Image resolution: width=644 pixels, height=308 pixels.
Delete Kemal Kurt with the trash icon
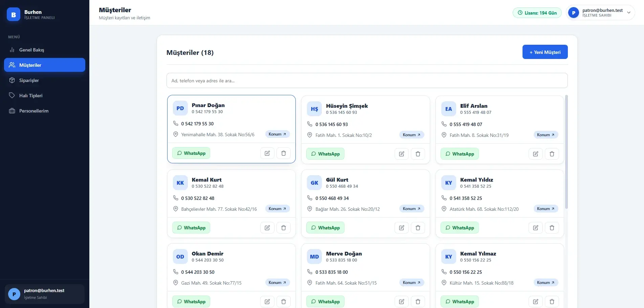pyautogui.click(x=284, y=228)
